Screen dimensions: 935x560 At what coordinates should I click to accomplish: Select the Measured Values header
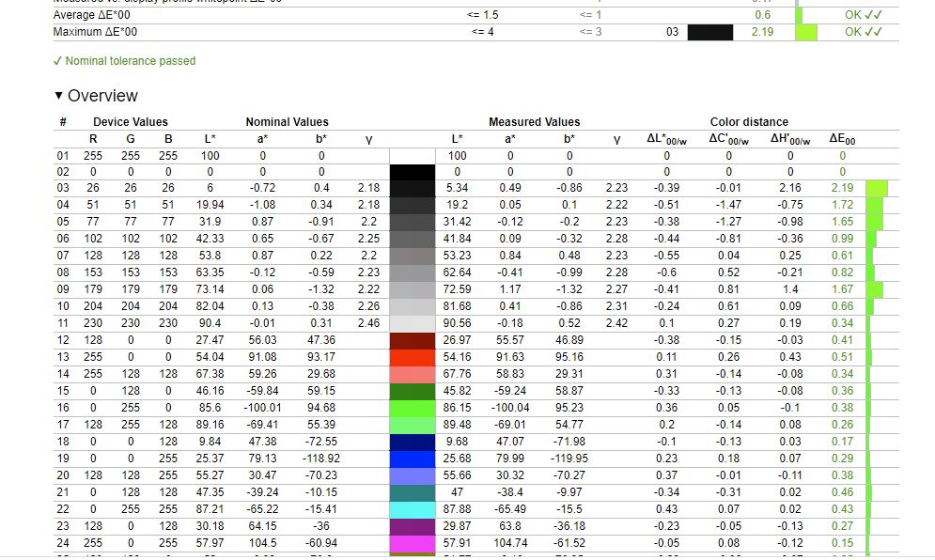pos(534,122)
